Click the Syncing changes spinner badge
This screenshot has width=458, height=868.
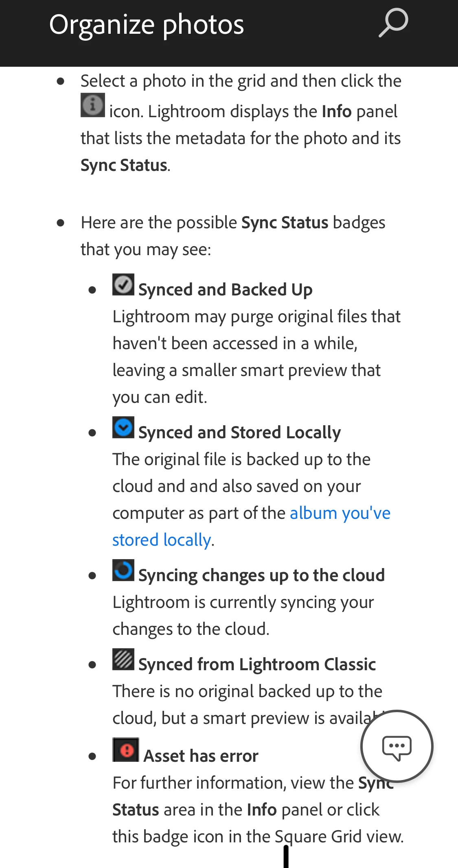click(x=123, y=570)
